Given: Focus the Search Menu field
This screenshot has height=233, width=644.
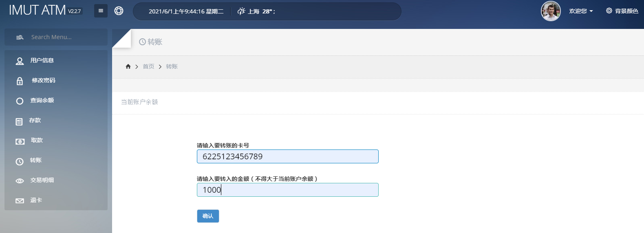Looking at the screenshot, I should pyautogui.click(x=56, y=37).
